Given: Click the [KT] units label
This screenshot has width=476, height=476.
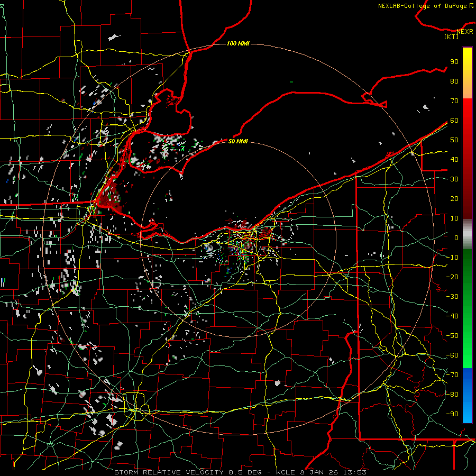Looking at the screenshot, I should tap(452, 36).
